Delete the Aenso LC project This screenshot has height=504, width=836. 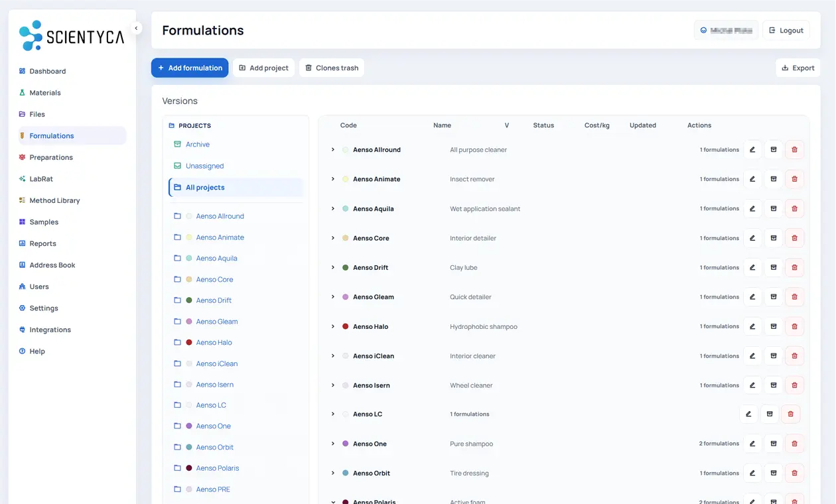791,414
